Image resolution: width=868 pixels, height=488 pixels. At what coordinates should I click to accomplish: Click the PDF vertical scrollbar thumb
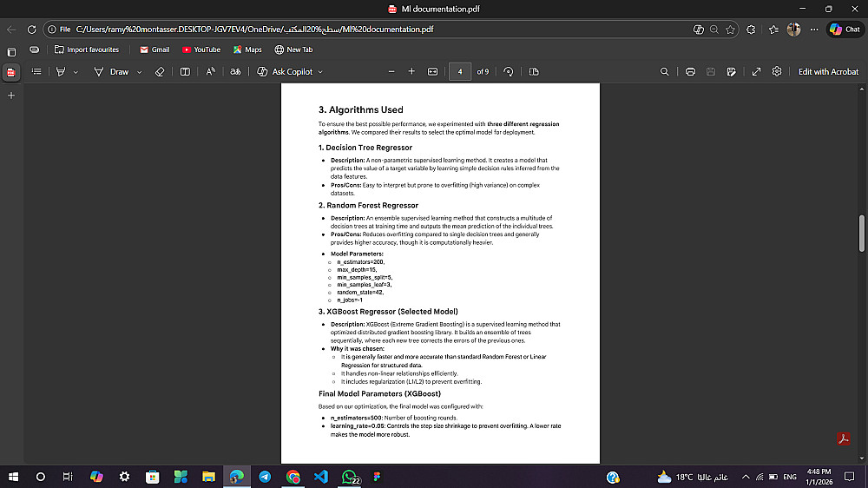[x=861, y=233]
